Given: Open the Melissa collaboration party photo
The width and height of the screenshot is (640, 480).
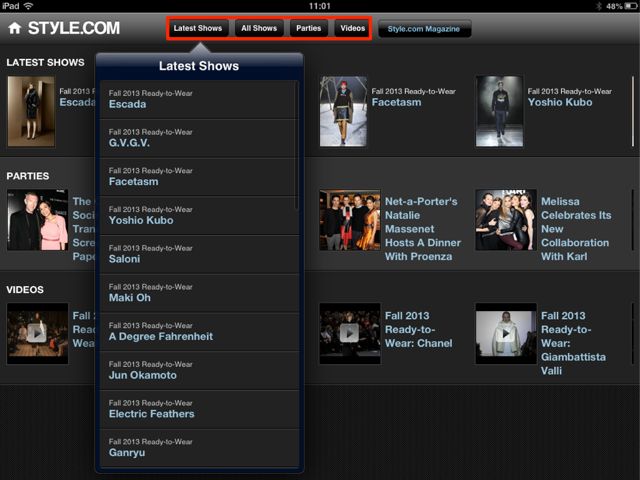Looking at the screenshot, I should 506,220.
